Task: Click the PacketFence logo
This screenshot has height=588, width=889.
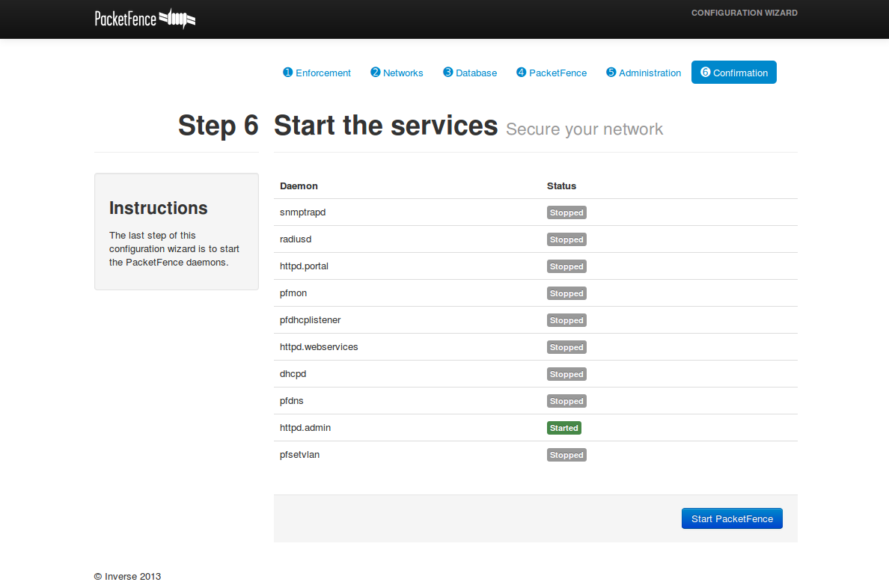Action: pyautogui.click(x=144, y=19)
